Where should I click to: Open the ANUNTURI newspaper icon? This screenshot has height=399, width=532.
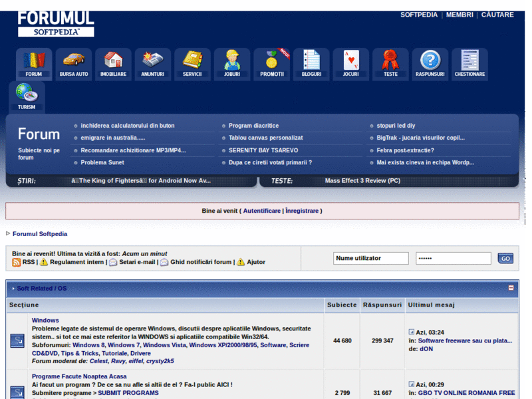click(x=153, y=64)
